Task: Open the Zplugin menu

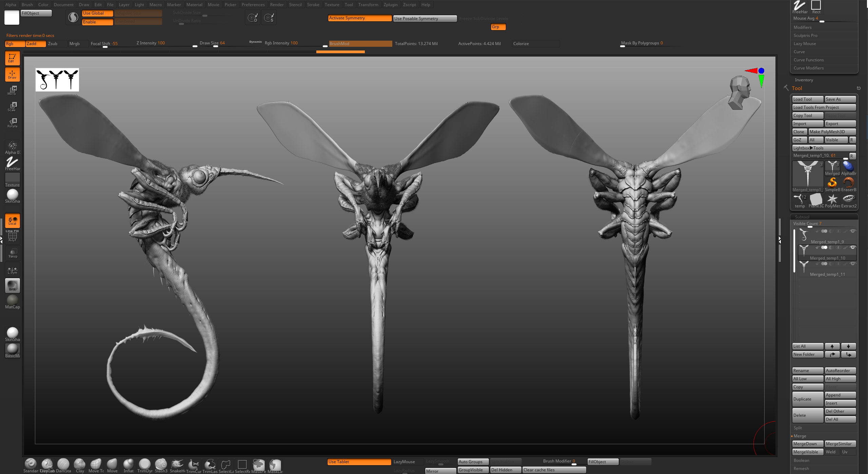Action: point(390,4)
